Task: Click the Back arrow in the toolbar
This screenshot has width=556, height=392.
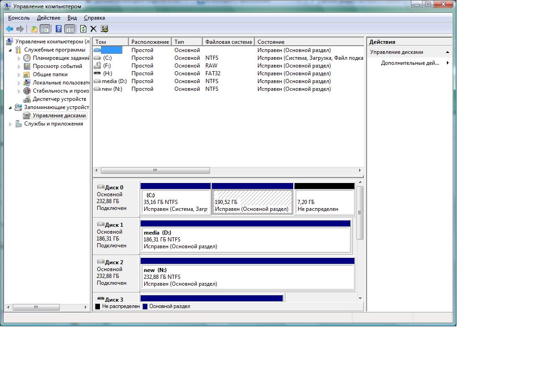Action: tap(10, 29)
